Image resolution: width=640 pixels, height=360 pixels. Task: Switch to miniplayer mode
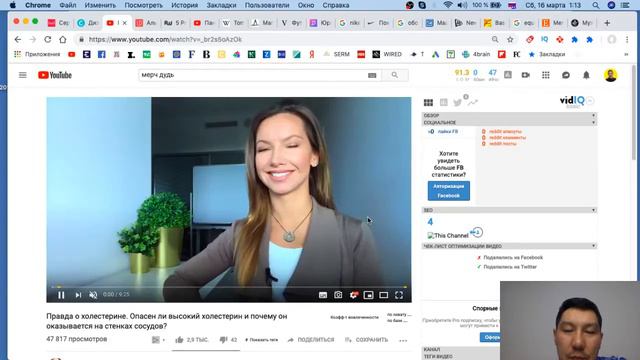(369, 295)
